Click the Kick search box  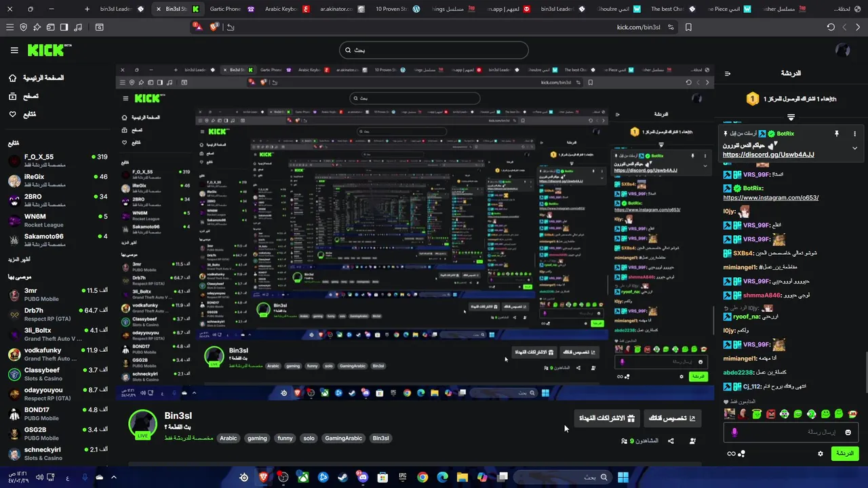(x=434, y=50)
